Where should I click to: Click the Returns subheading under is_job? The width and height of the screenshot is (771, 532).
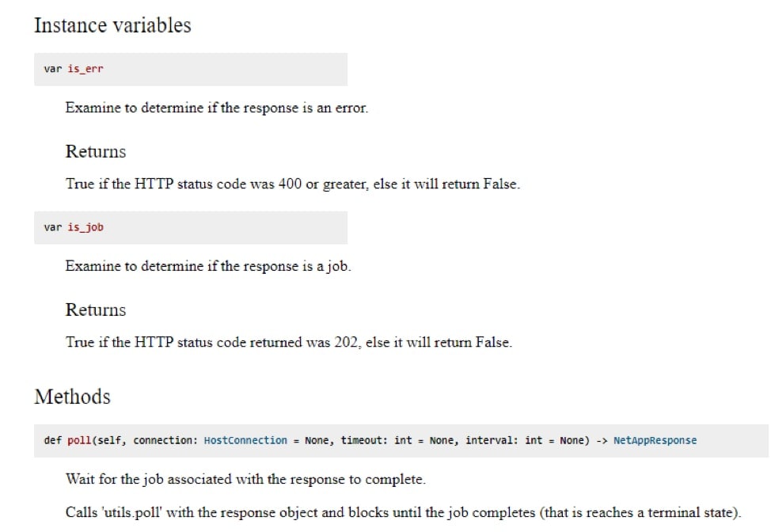(96, 310)
